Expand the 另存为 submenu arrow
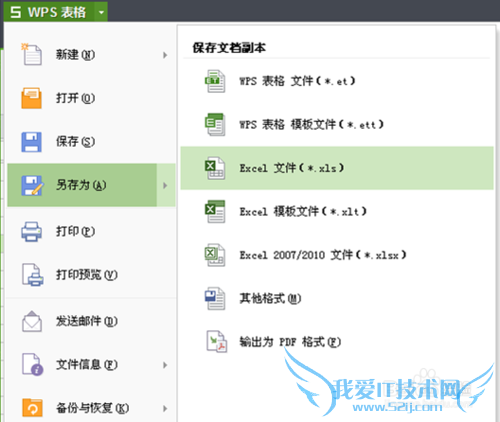The image size is (500, 422). point(166,185)
